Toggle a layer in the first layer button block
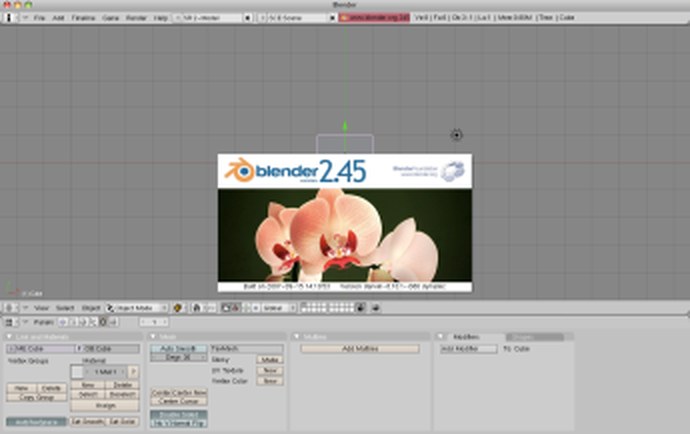 pyautogui.click(x=313, y=308)
